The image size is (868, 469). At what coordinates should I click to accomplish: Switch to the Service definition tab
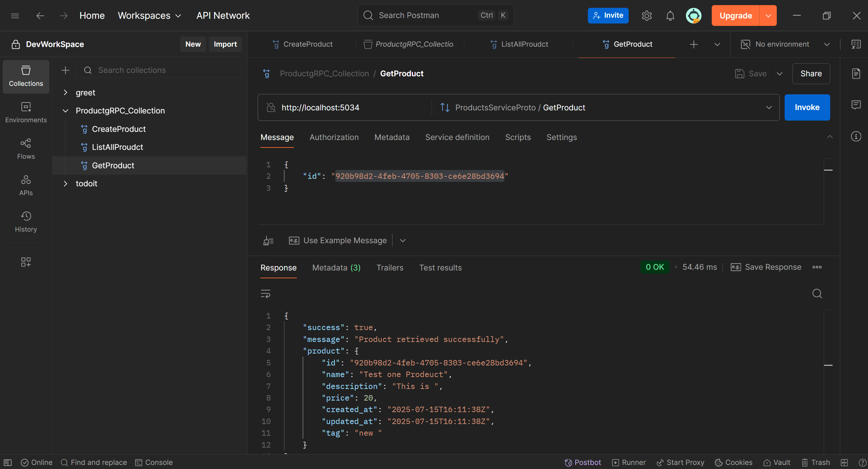coord(457,137)
